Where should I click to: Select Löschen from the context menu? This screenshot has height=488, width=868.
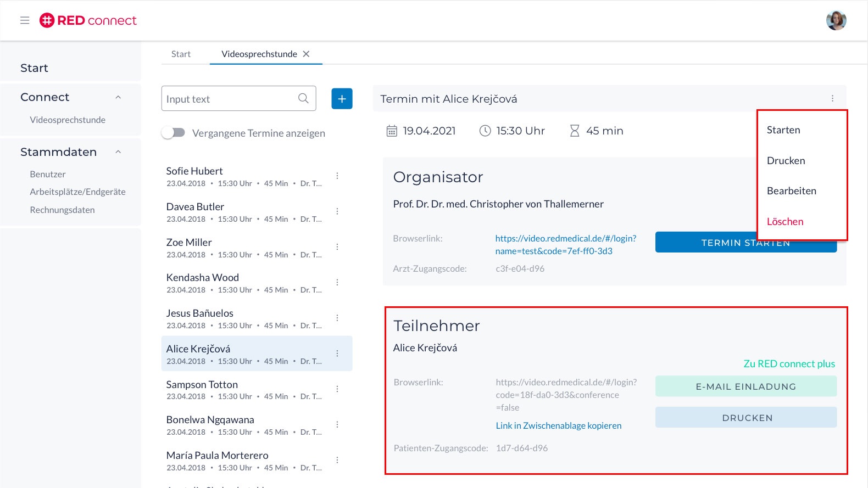(x=785, y=222)
